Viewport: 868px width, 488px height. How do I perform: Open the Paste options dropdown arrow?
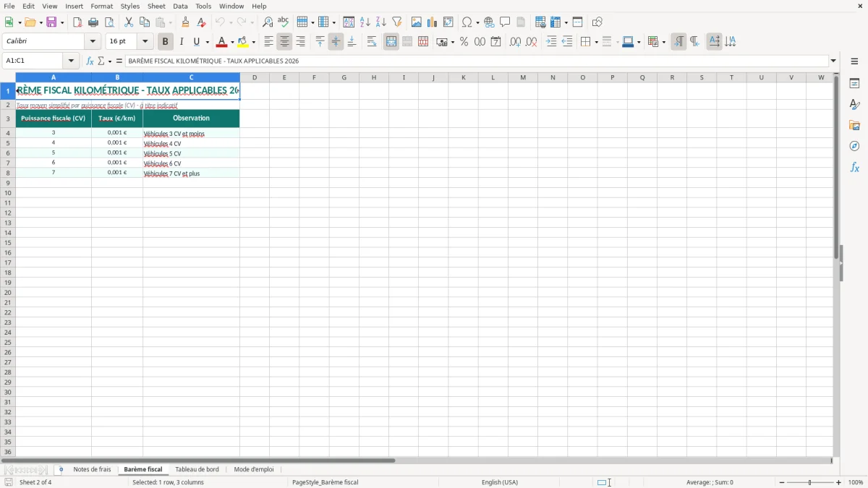[x=171, y=23]
